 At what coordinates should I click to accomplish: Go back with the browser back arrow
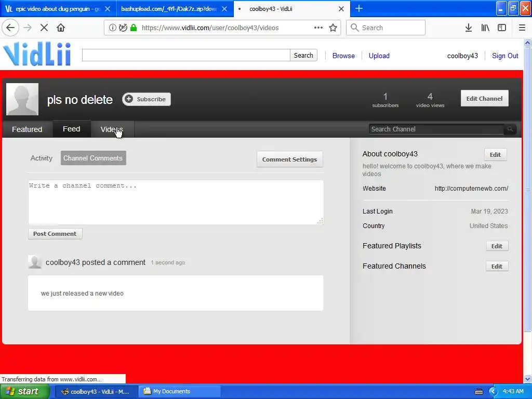point(10,28)
